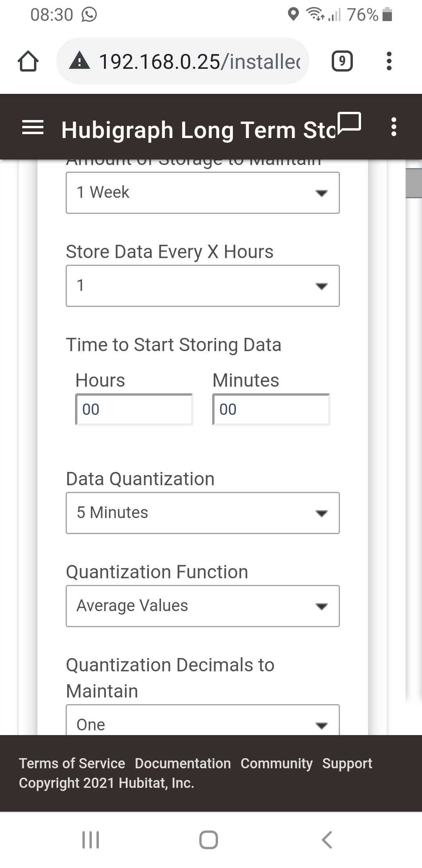Open the Quantization Function Average Values dropdown
This screenshot has width=422, height=868.
pyautogui.click(x=202, y=606)
